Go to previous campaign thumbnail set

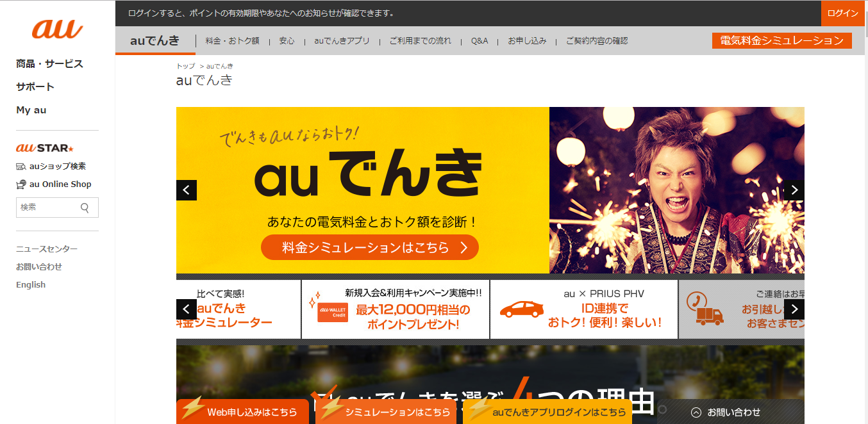point(187,309)
